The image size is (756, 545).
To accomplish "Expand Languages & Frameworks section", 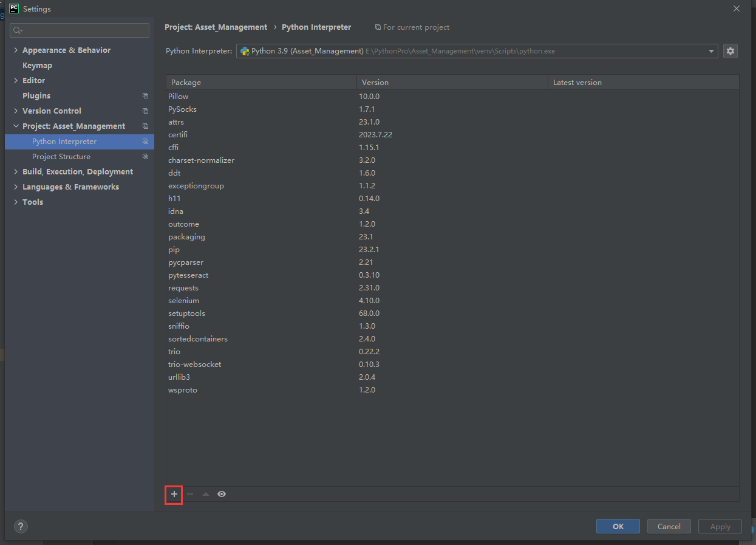I will (16, 187).
